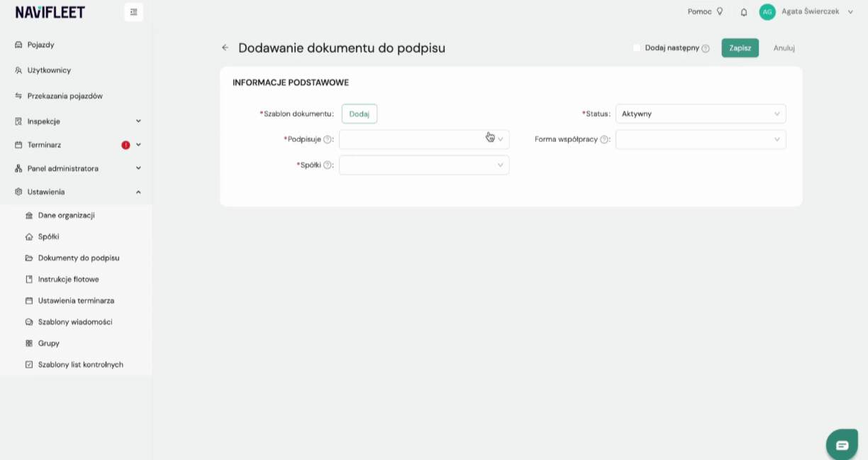
Task: Click the help icon beside Dodaj następny
Action: [706, 48]
